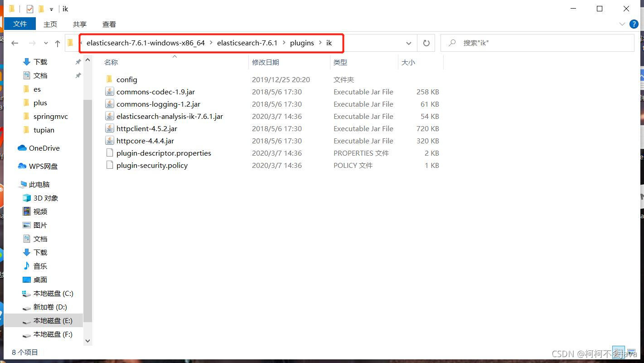Select the httpclient-4.5.2.jar file icon
The image size is (644, 363).
tap(109, 128)
